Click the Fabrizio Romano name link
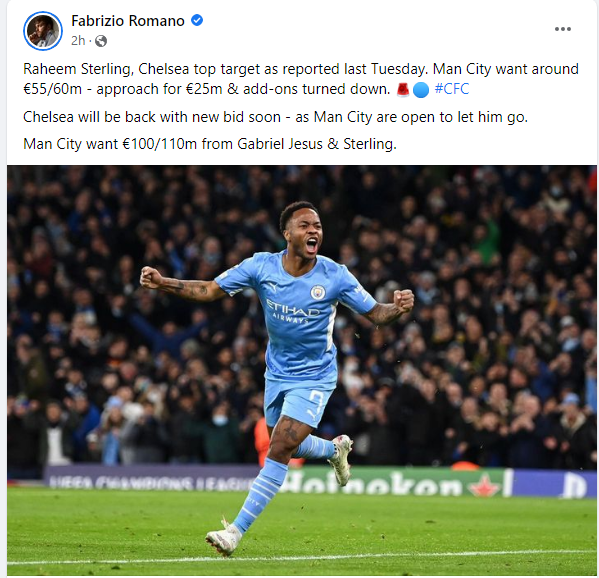Image resolution: width=599 pixels, height=578 pixels. tap(128, 21)
